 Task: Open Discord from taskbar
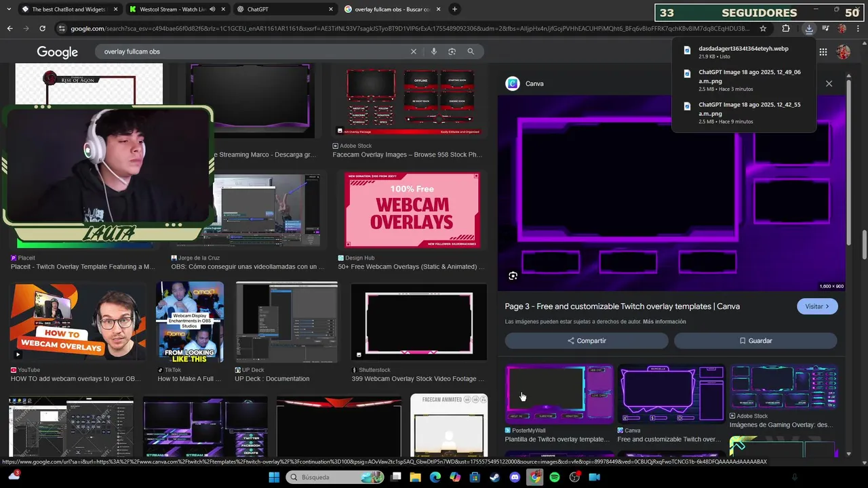coord(515,477)
